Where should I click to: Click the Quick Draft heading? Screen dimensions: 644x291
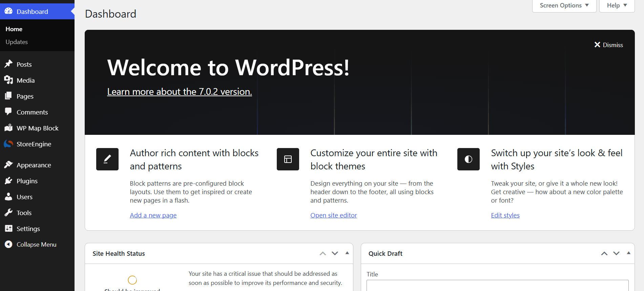(x=386, y=253)
